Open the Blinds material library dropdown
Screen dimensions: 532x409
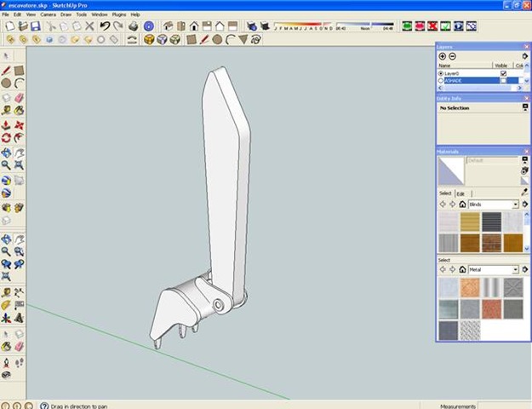(516, 204)
